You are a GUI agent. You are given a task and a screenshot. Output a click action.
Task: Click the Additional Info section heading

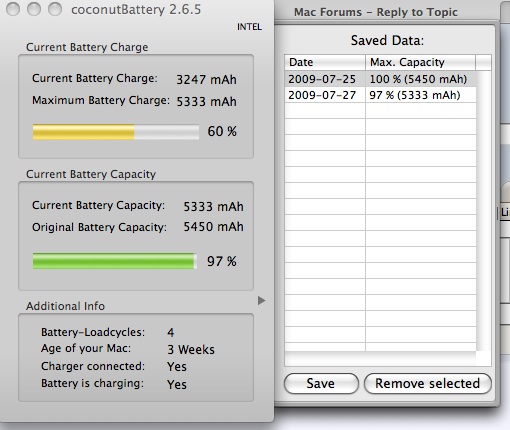tap(65, 306)
